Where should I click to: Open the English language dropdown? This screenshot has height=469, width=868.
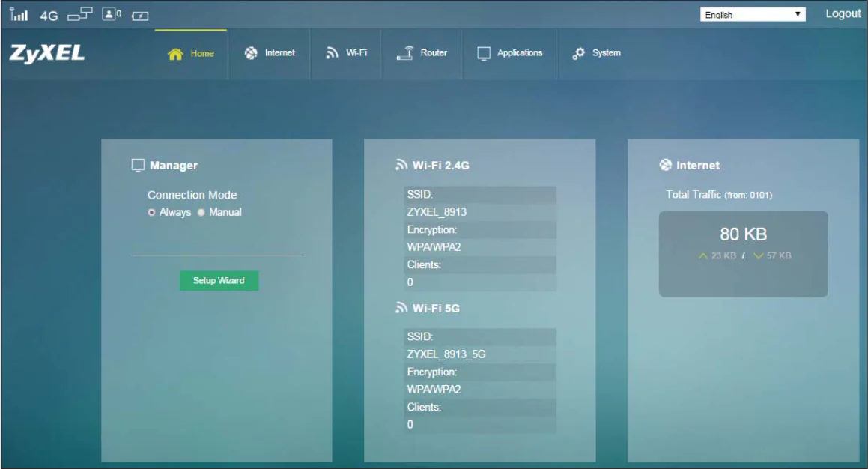point(753,14)
